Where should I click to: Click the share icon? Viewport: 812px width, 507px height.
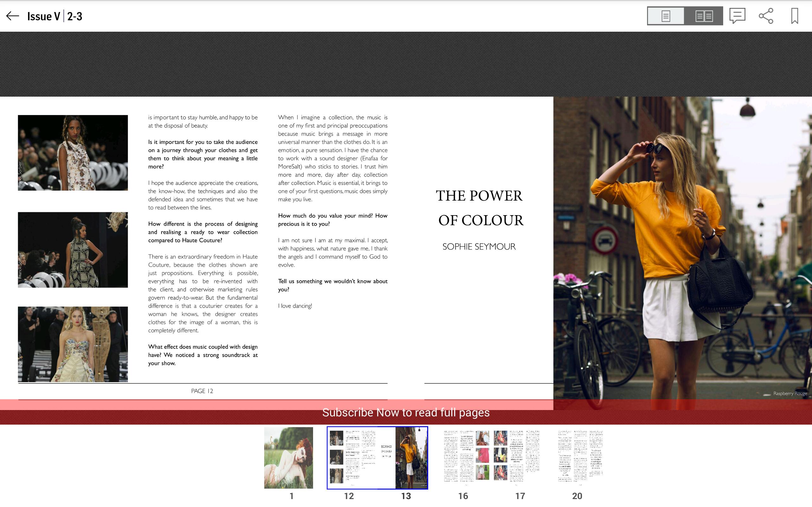click(766, 16)
